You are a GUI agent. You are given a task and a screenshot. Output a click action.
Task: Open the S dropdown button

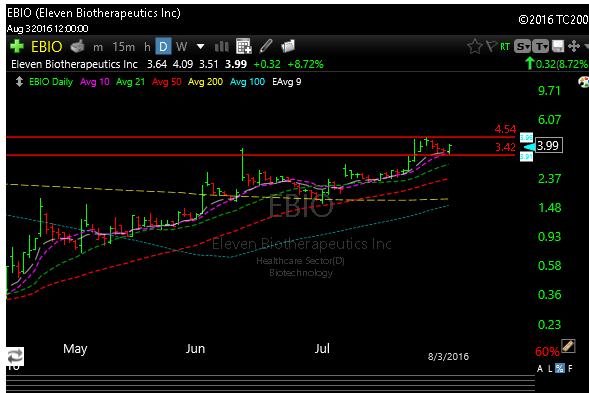coord(523,47)
